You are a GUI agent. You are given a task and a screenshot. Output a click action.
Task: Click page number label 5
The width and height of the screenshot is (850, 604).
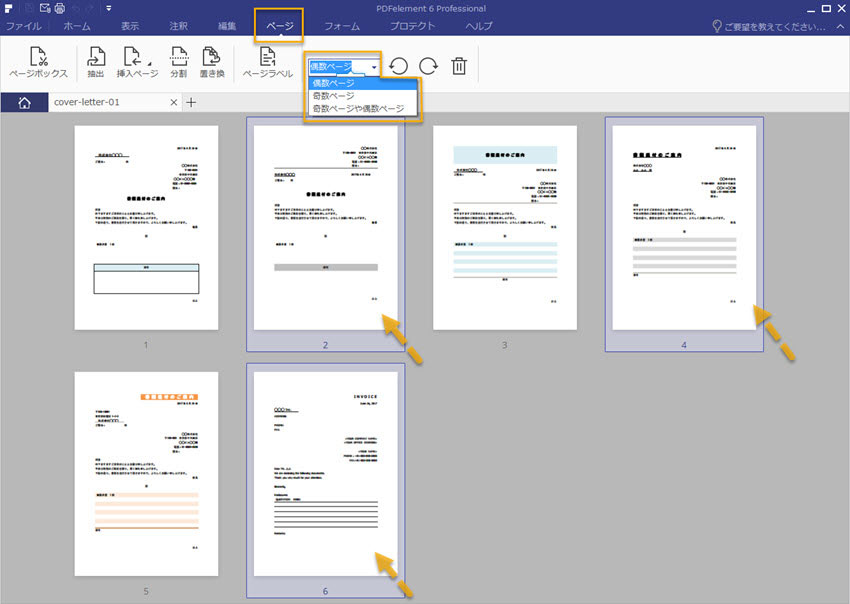click(x=146, y=591)
